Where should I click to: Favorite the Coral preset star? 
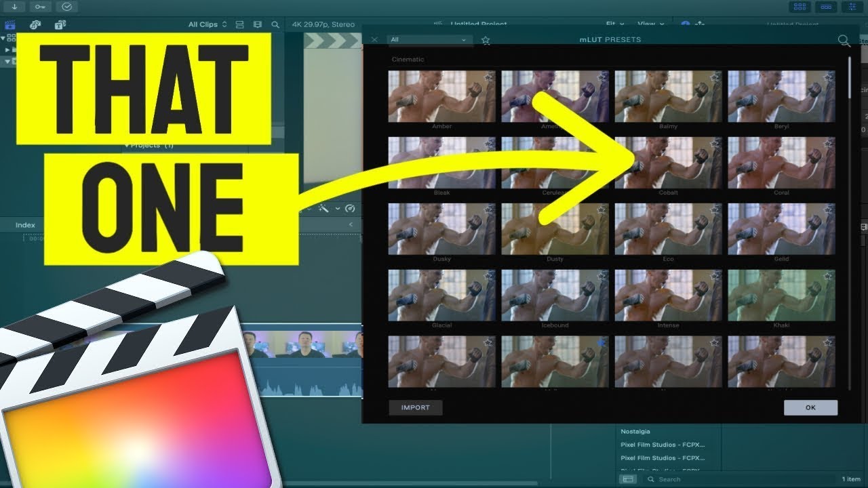tap(827, 144)
